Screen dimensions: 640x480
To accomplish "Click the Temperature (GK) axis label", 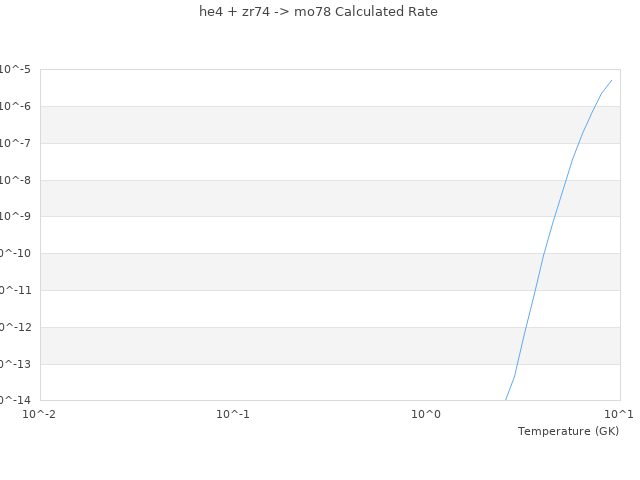I will point(568,431).
